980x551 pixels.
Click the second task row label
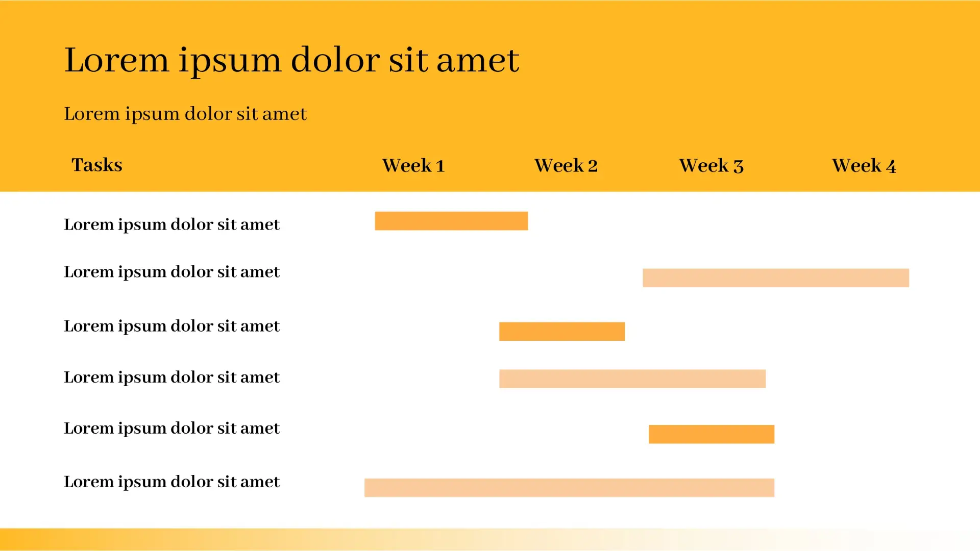[171, 272]
